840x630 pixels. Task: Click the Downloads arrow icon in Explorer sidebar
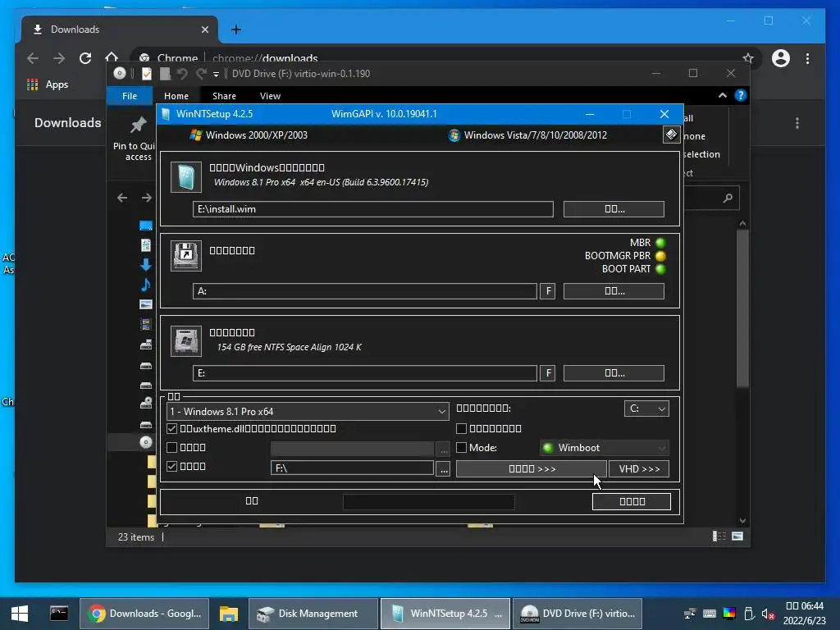(x=146, y=265)
